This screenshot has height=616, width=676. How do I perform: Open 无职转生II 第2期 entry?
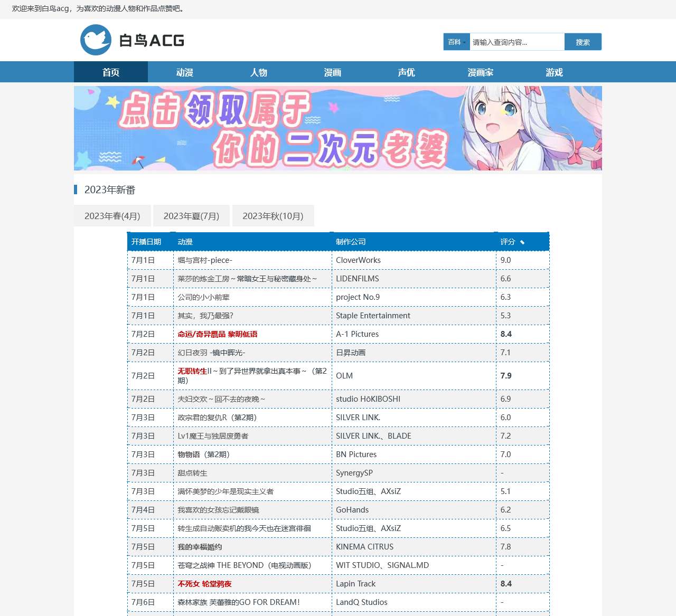[x=252, y=376]
